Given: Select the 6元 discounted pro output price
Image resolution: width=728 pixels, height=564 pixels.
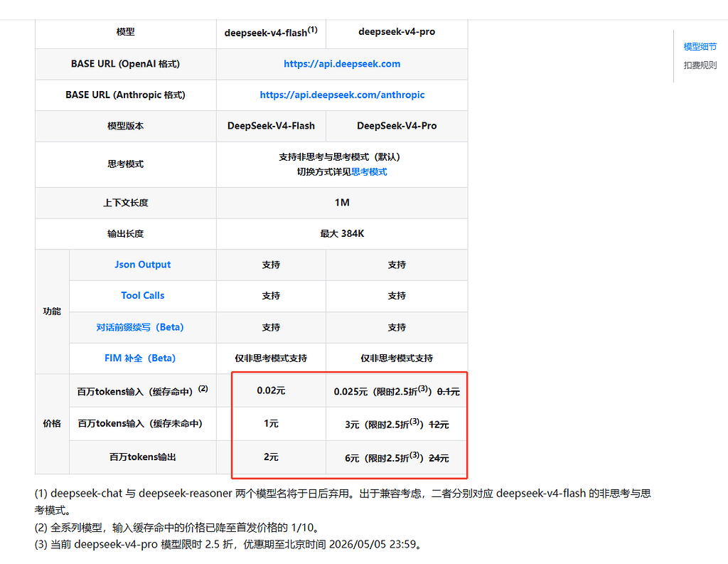Looking at the screenshot, I should 352,459.
